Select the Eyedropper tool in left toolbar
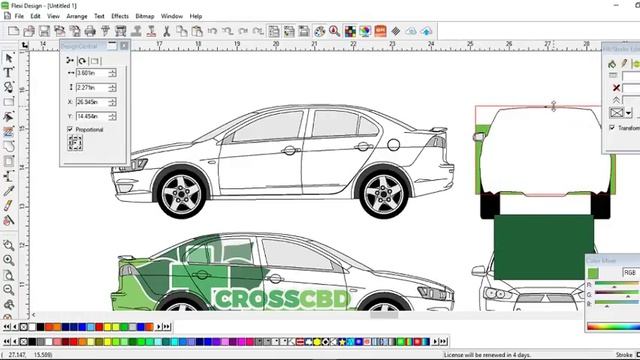The image size is (640, 360). (9, 191)
